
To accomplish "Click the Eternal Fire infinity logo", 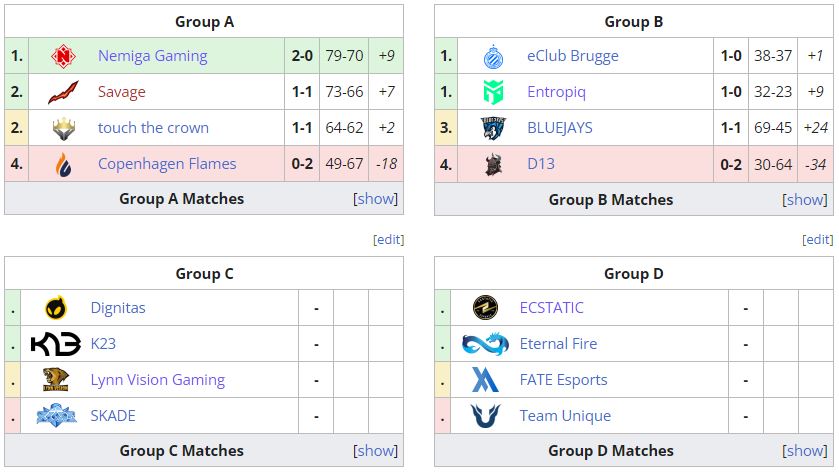I will [486, 344].
